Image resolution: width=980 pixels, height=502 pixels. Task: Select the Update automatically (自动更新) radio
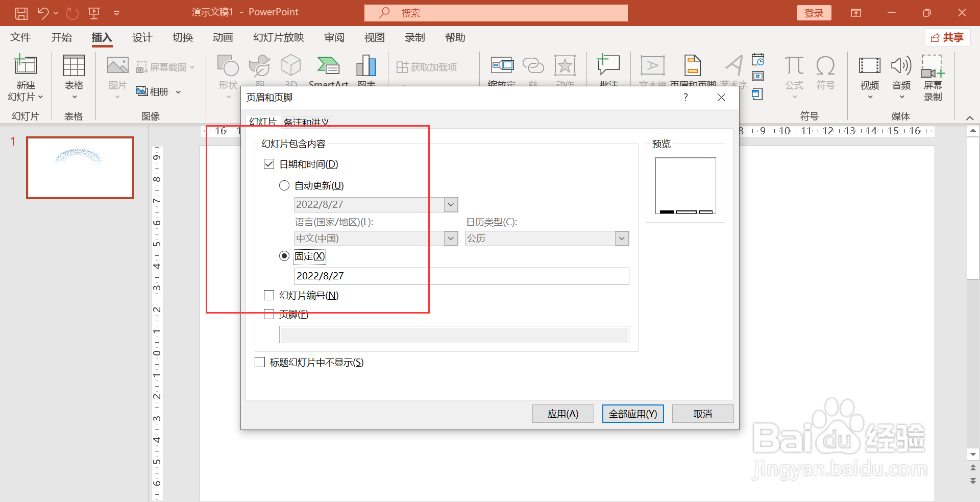[x=284, y=185]
